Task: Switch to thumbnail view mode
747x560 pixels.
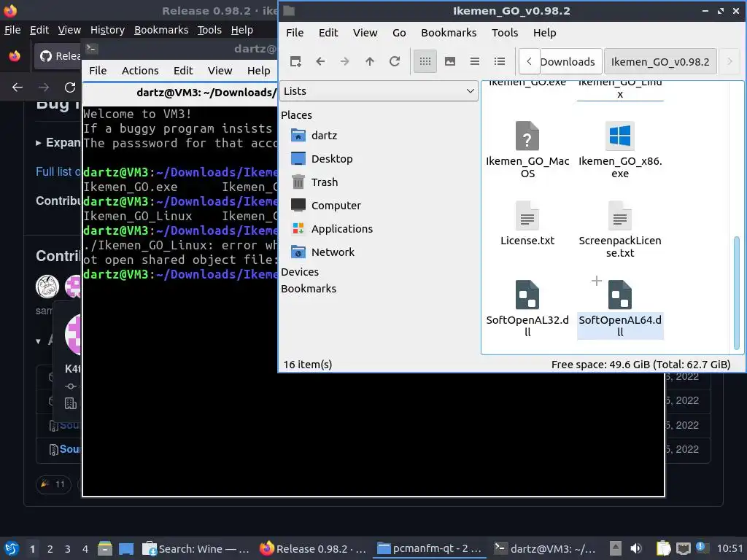Action: (449, 61)
